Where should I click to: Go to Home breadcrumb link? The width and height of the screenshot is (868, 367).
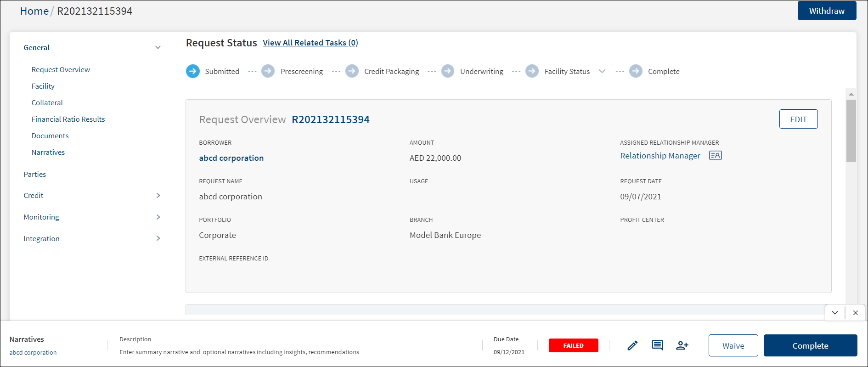[34, 11]
